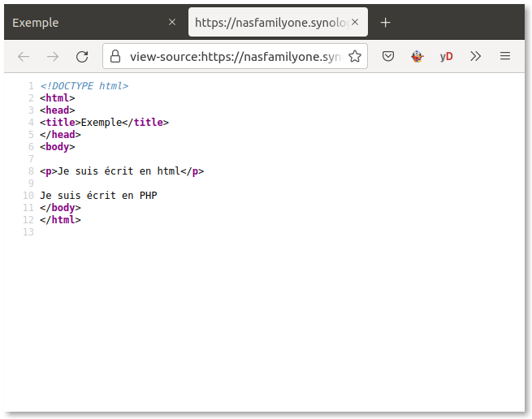This screenshot has width=532, height=419.
Task: Select the nasfamilyone.synology tab
Action: pos(278,23)
